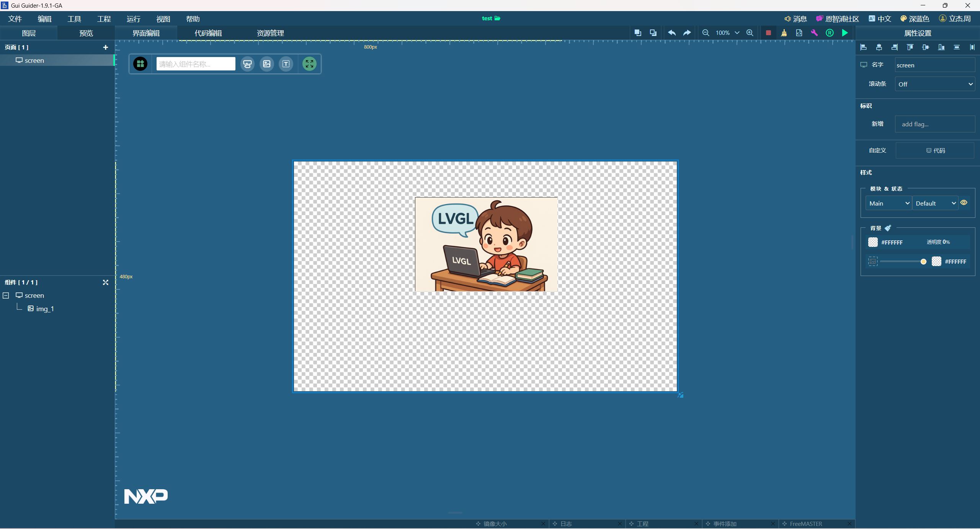Focus the widget name search field
This screenshot has height=529, width=980.
pyautogui.click(x=196, y=64)
